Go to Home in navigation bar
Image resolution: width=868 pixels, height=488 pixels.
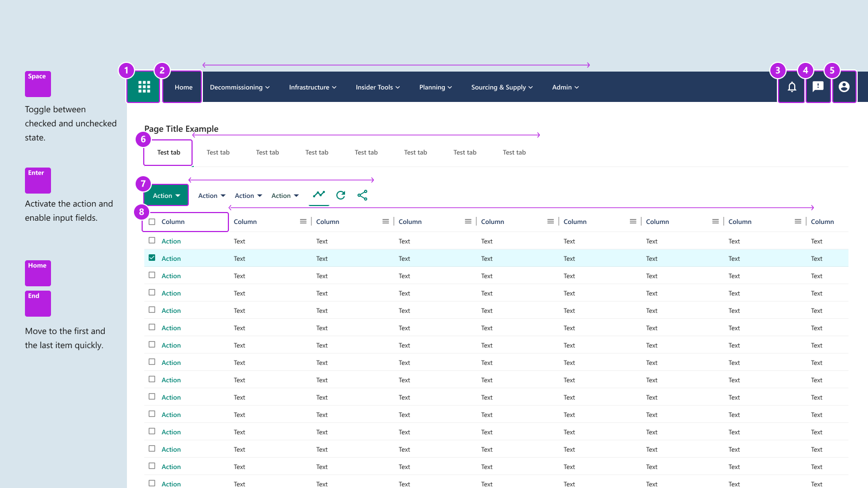pos(183,87)
